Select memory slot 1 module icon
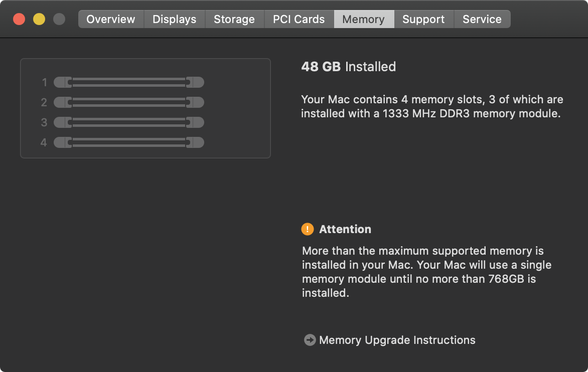 pos(128,82)
